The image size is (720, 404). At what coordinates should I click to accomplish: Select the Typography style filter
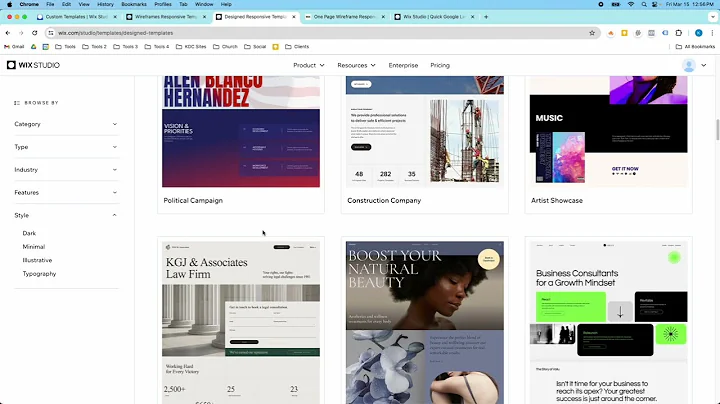39,274
